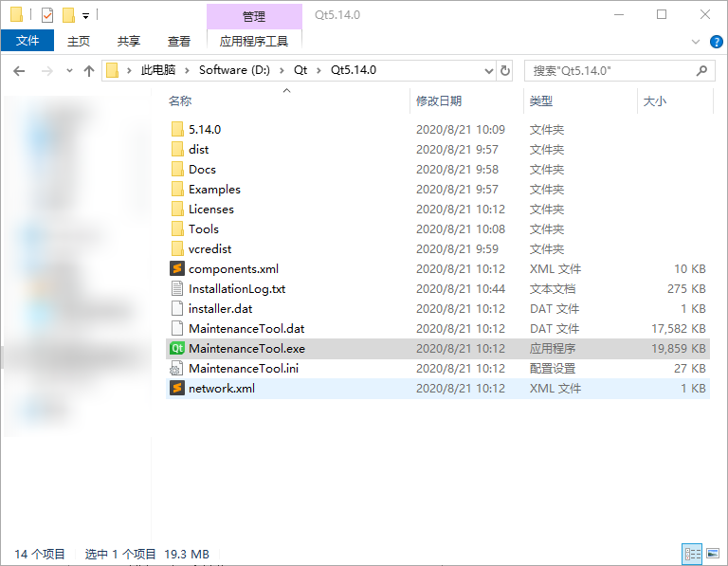Open Customize Quick Access Toolbar dropdown
The height and width of the screenshot is (566, 728).
85,16
